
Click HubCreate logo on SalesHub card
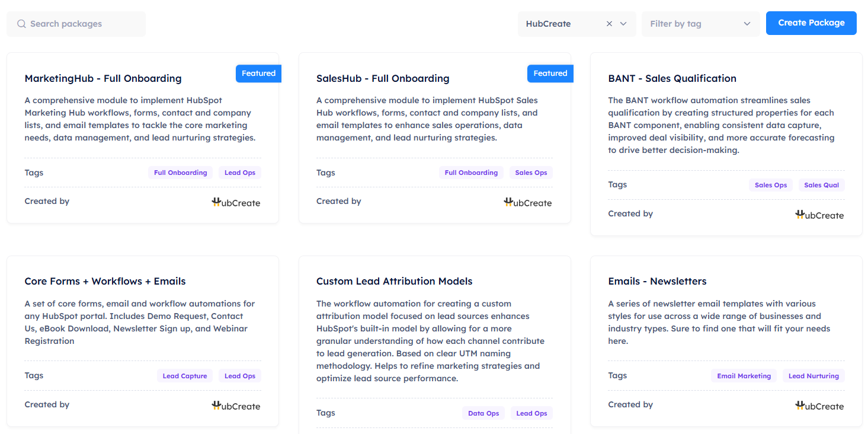[527, 202]
